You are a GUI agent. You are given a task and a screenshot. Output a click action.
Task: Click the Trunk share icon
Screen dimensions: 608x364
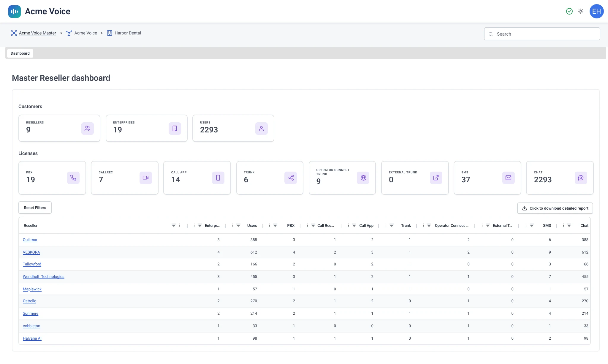(x=291, y=178)
